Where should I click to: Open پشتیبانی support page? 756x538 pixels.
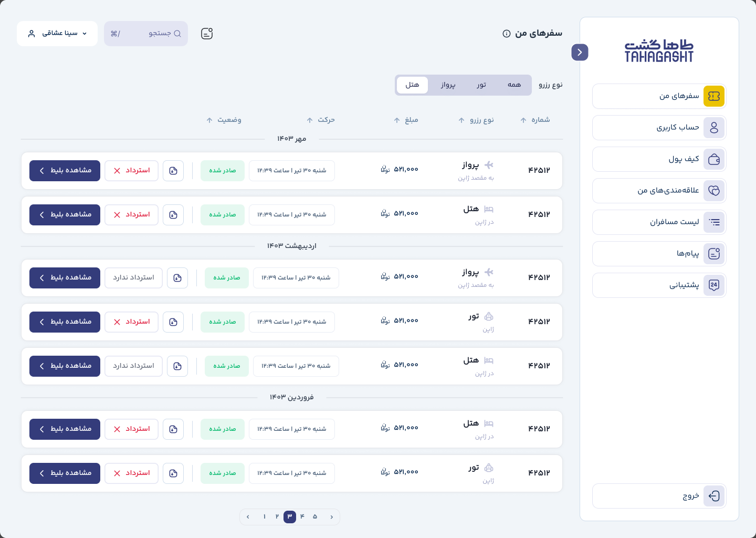click(x=659, y=285)
